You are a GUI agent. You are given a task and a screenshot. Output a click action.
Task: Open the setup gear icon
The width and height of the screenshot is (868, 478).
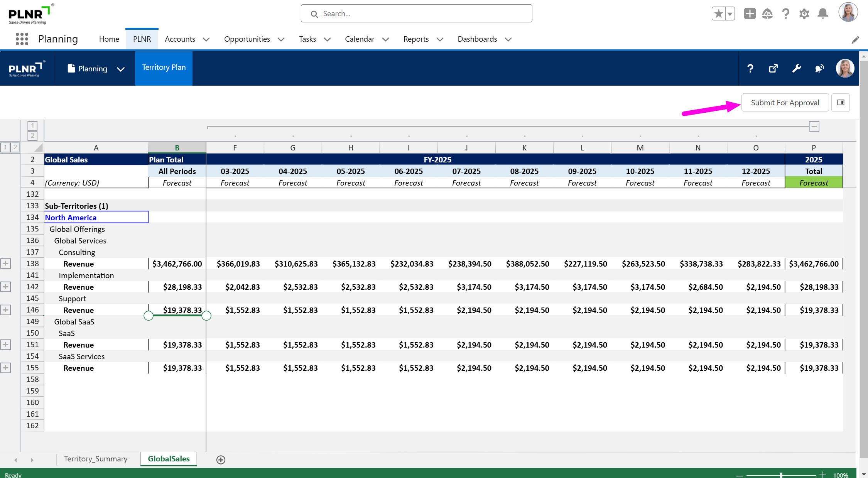(804, 14)
